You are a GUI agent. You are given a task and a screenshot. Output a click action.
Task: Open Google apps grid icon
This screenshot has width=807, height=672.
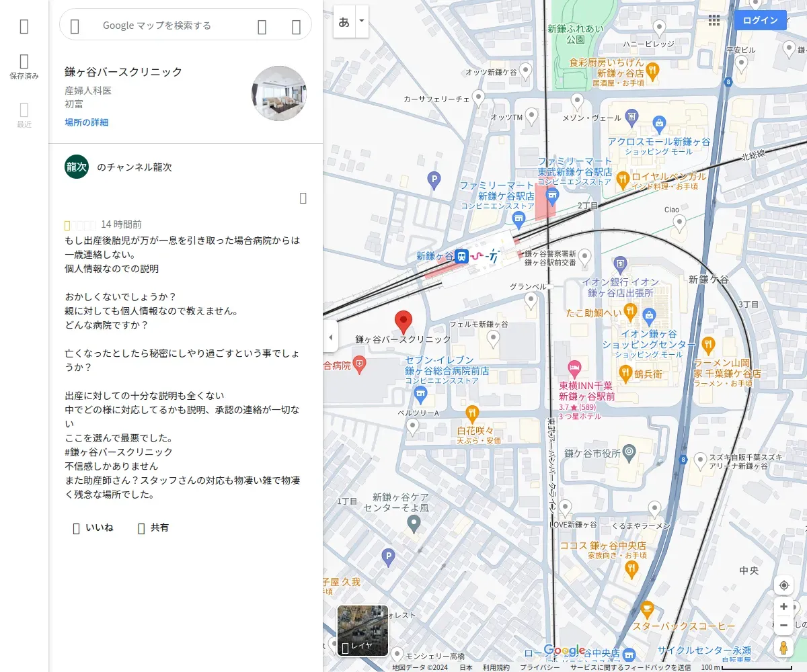[714, 20]
